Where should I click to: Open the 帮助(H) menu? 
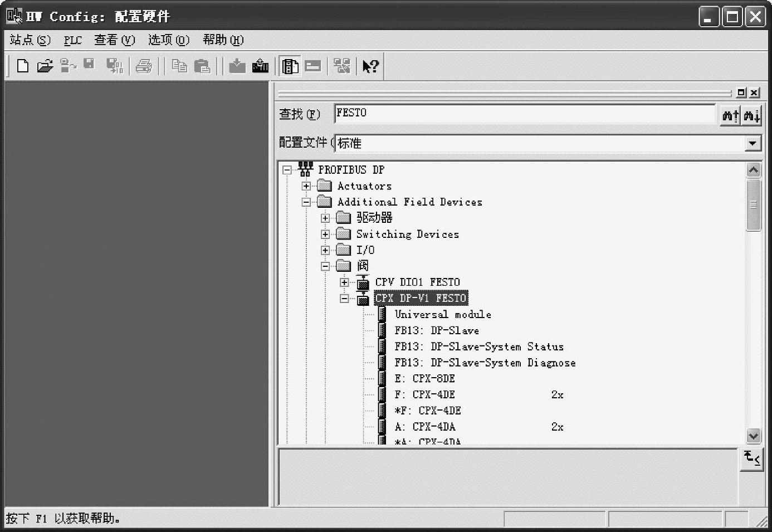click(223, 40)
